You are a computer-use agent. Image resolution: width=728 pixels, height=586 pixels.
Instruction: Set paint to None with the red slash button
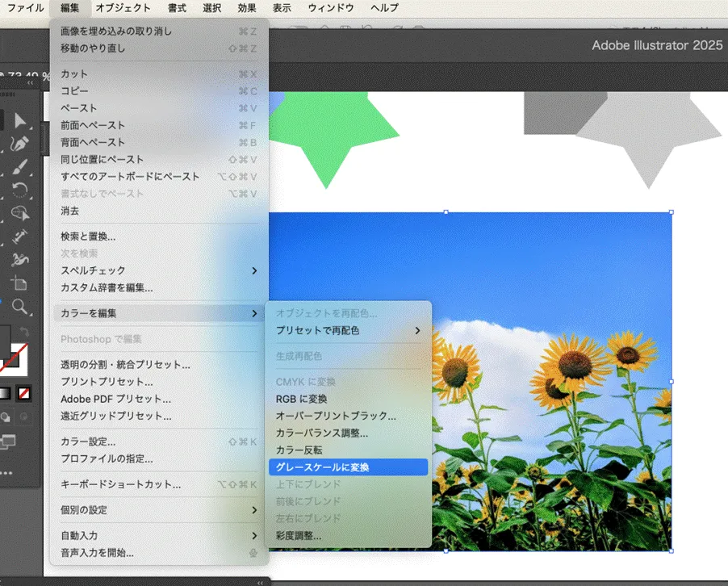(23, 394)
